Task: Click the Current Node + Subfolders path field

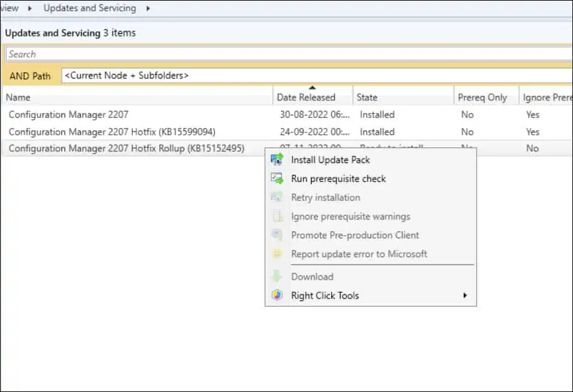Action: pyautogui.click(x=317, y=76)
